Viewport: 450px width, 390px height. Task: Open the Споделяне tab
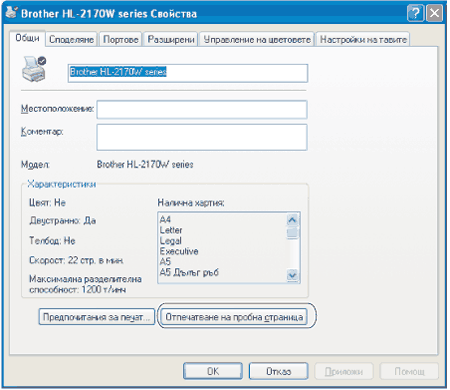71,40
